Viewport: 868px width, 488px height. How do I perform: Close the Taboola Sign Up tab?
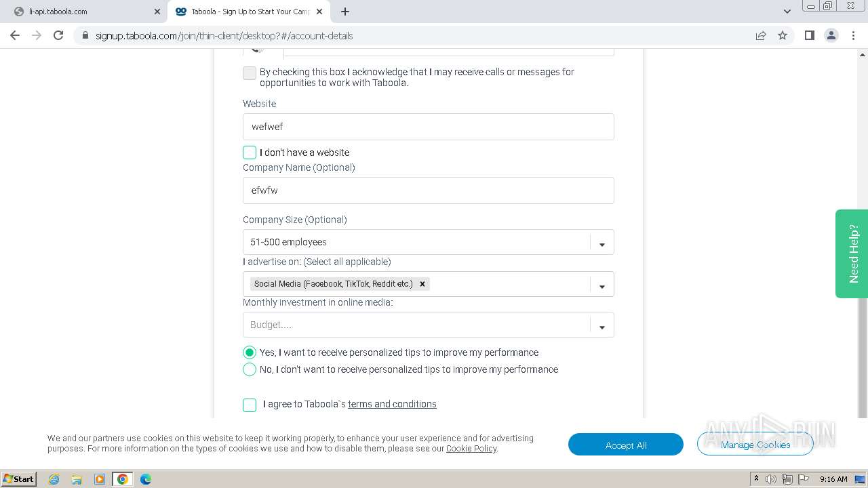point(319,12)
